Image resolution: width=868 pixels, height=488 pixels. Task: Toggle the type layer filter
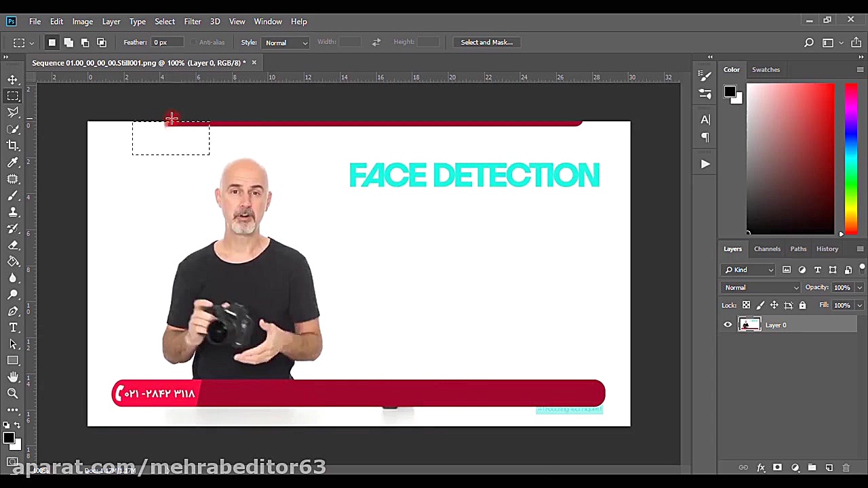(818, 270)
